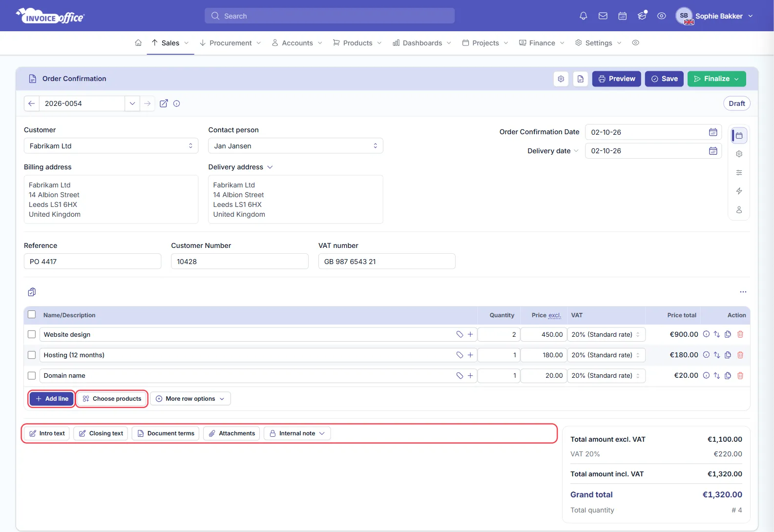Check the Website design row checkbox
774x532 pixels.
point(32,334)
